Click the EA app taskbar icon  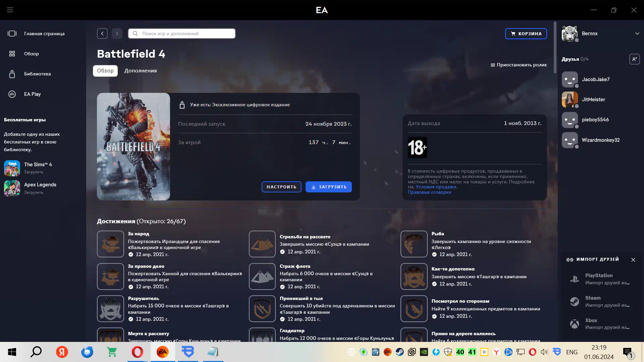click(x=163, y=352)
